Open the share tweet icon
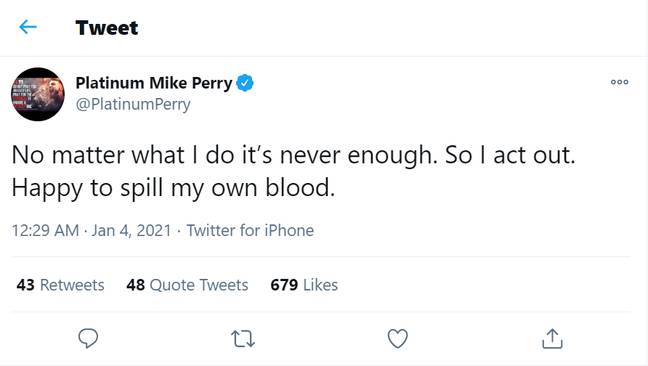Screen dimensions: 648x366 coord(552,338)
